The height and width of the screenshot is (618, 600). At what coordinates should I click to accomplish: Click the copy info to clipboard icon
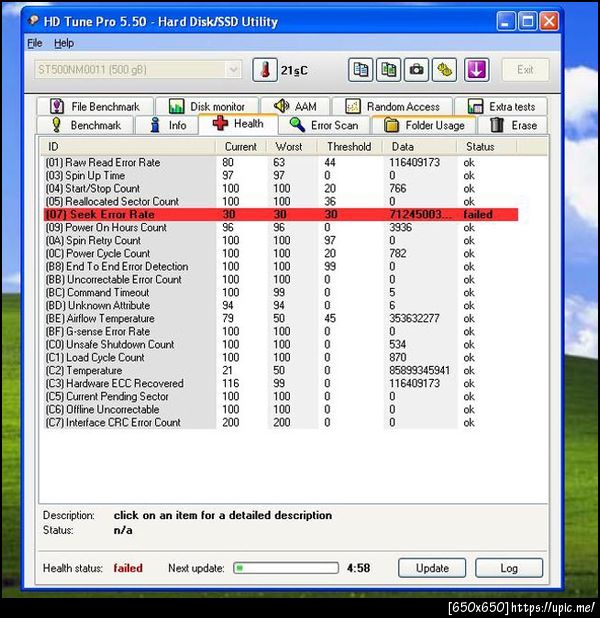(x=360, y=70)
